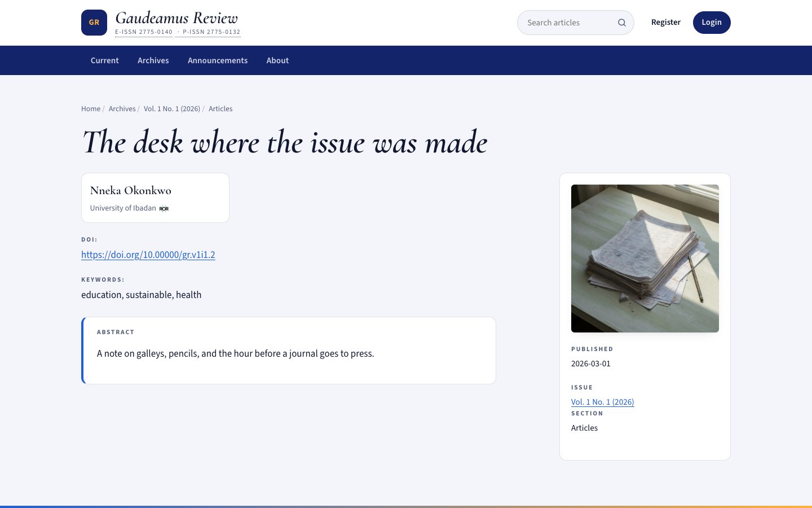This screenshot has height=508, width=812.
Task: Click the Login button
Action: click(712, 23)
